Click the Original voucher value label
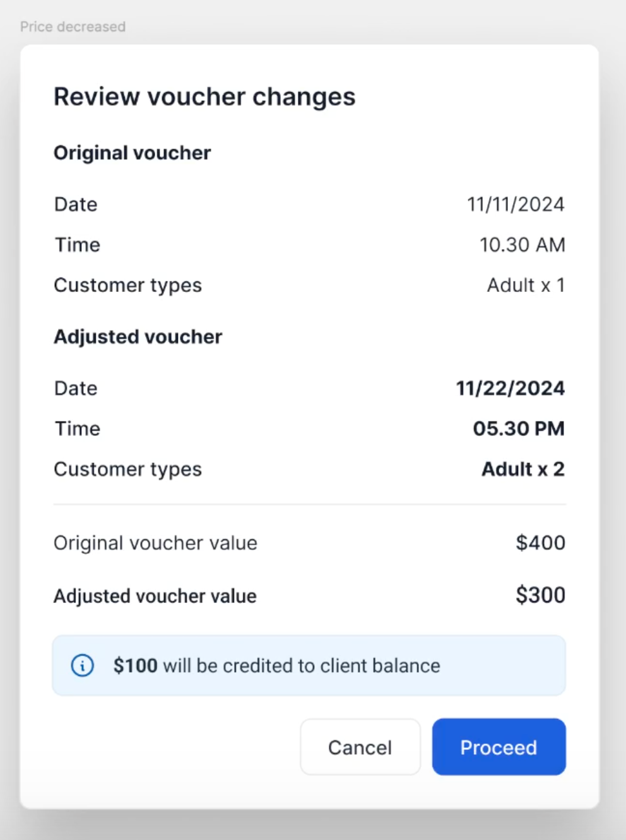The image size is (626, 840). [x=155, y=543]
